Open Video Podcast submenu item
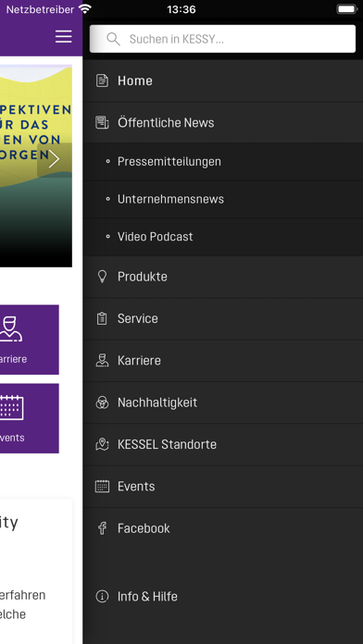The height and width of the screenshot is (644, 363). click(223, 237)
